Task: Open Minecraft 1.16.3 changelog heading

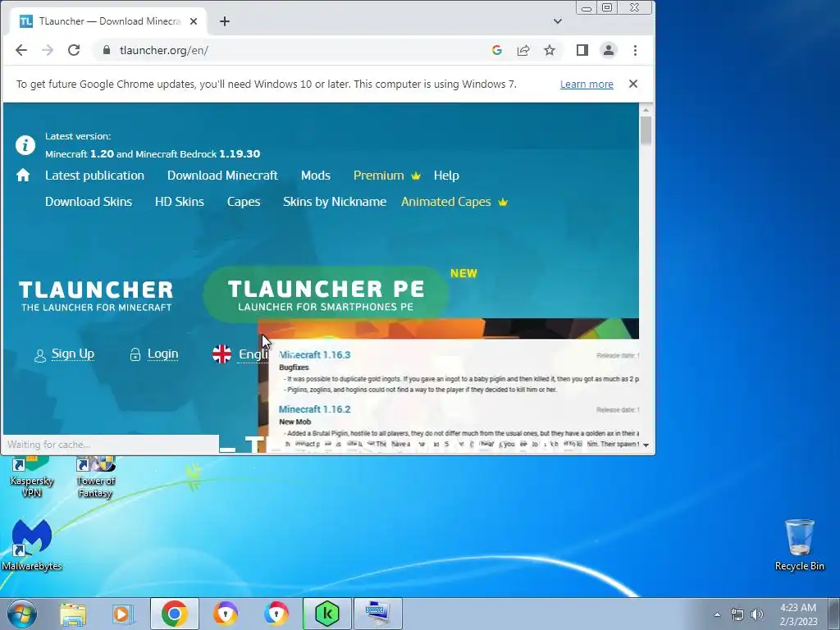Action: click(x=314, y=354)
